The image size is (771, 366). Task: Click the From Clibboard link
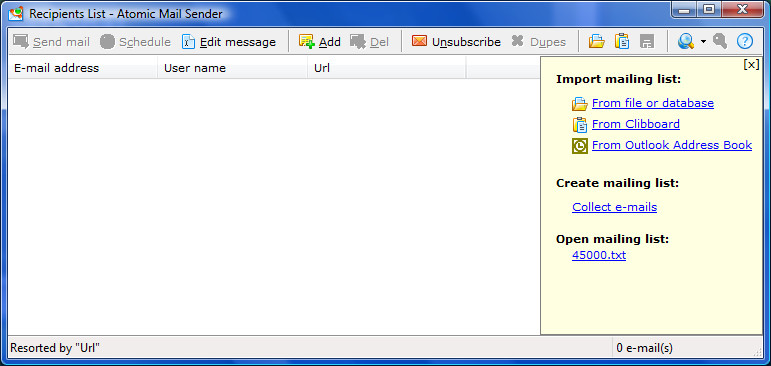636,124
